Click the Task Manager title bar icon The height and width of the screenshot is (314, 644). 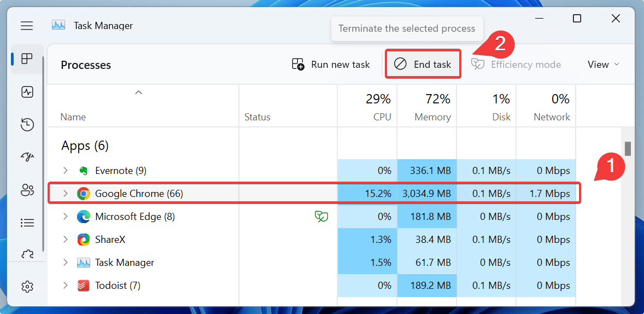point(58,25)
